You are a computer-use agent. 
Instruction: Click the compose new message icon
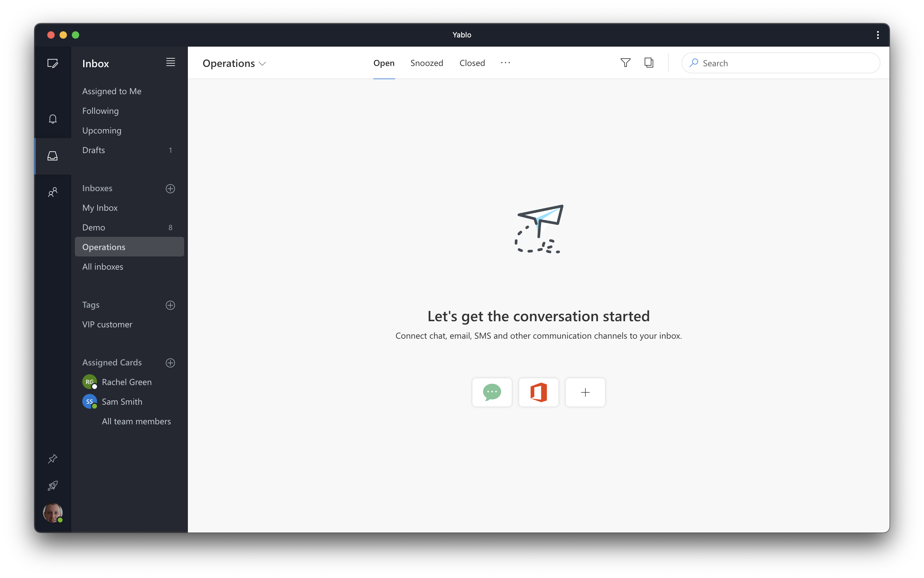(52, 63)
